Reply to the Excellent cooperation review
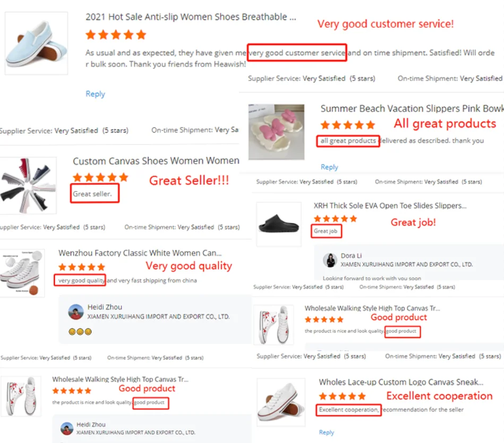504x443 pixels. coord(327,432)
